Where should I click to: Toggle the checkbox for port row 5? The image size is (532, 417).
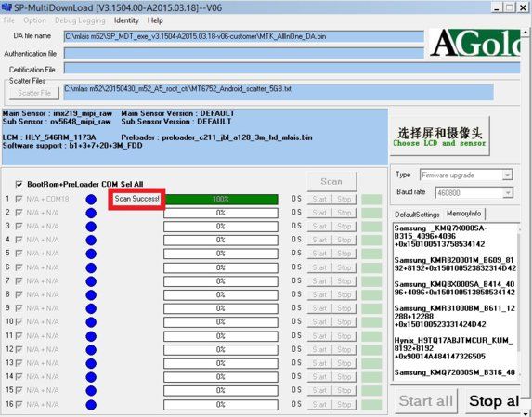19,254
